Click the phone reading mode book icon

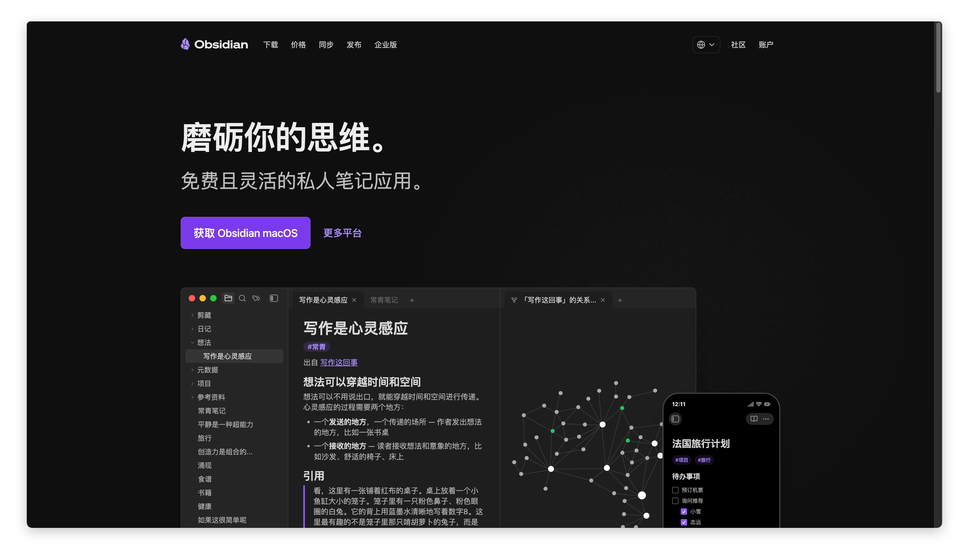(754, 419)
